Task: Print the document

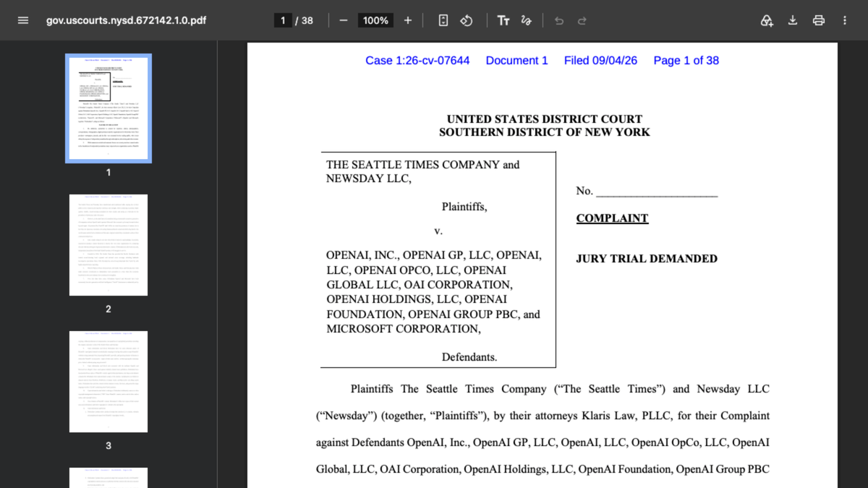Action: [x=819, y=20]
